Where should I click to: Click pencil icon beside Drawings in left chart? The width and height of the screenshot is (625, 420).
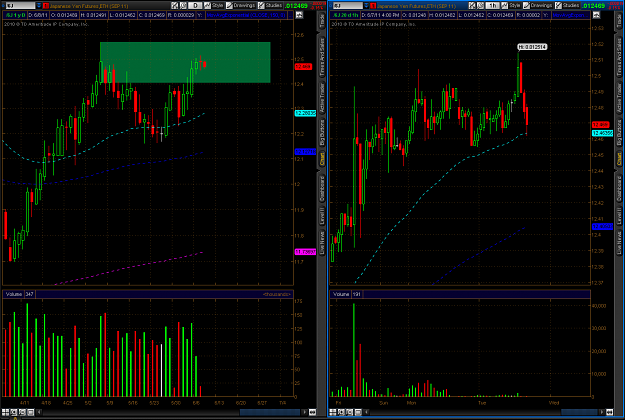tap(229, 6)
